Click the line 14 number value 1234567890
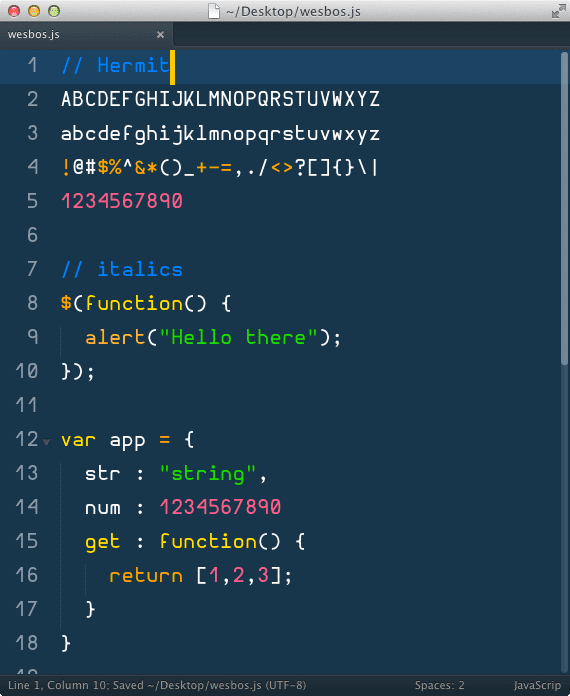Viewport: 570px width, 696px height. [220, 507]
